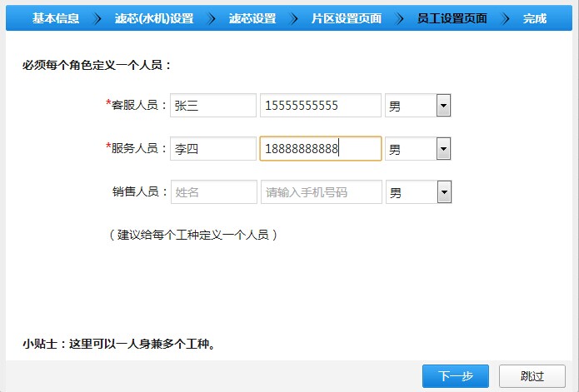Expand the 服务人员 gender dropdown
The width and height of the screenshot is (579, 392).
tap(417, 149)
